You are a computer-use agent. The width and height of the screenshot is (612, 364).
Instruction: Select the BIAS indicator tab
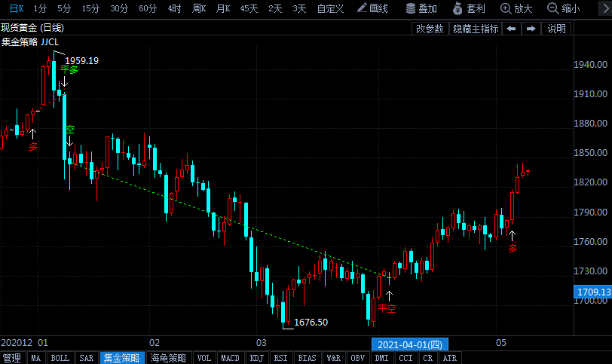pos(308,358)
